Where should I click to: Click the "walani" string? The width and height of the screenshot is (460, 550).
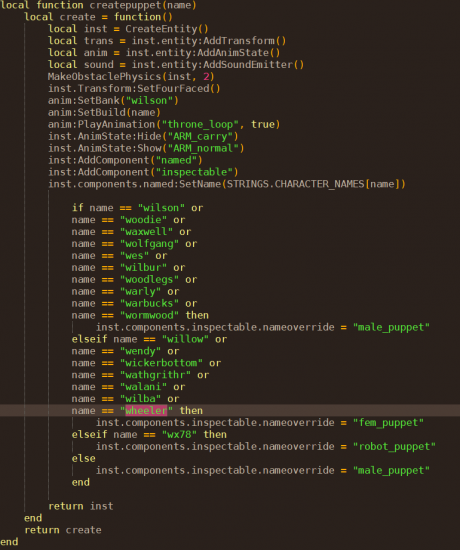[144, 387]
